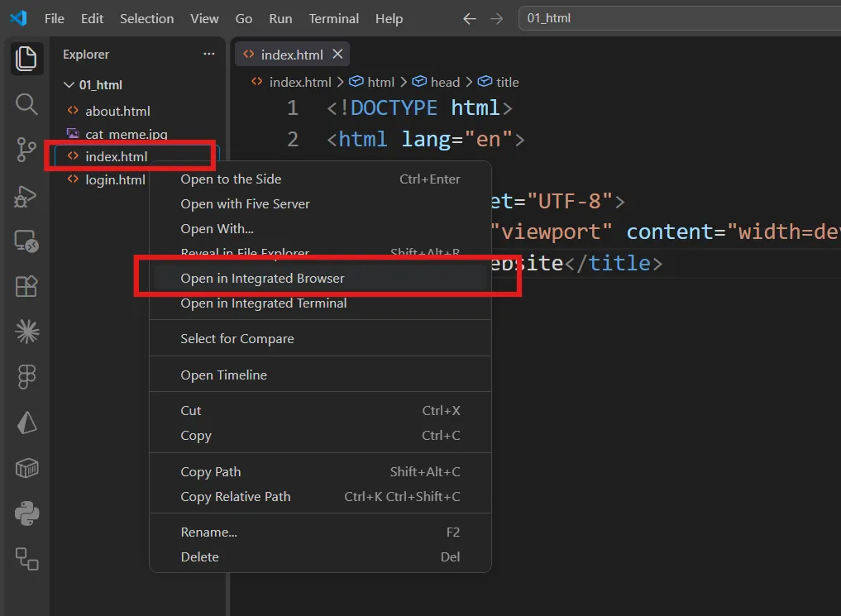Open the Extensions view icon
Viewport: 841px width, 616px height.
pyautogui.click(x=26, y=286)
